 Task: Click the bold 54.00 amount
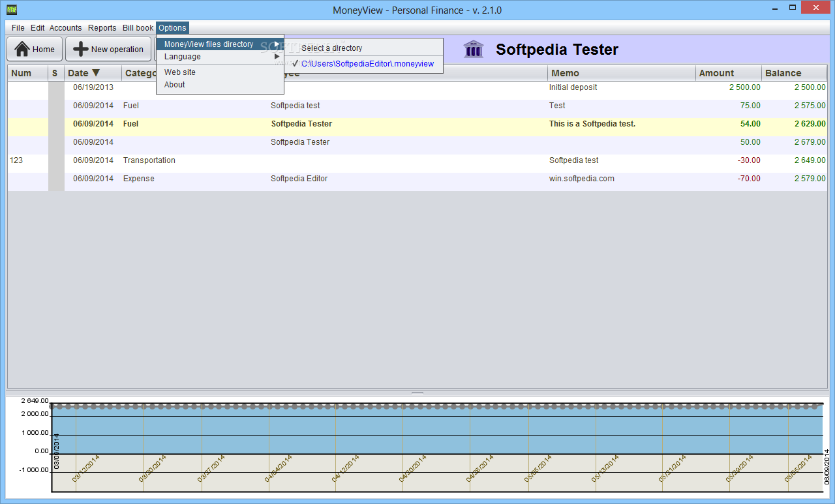coord(749,124)
